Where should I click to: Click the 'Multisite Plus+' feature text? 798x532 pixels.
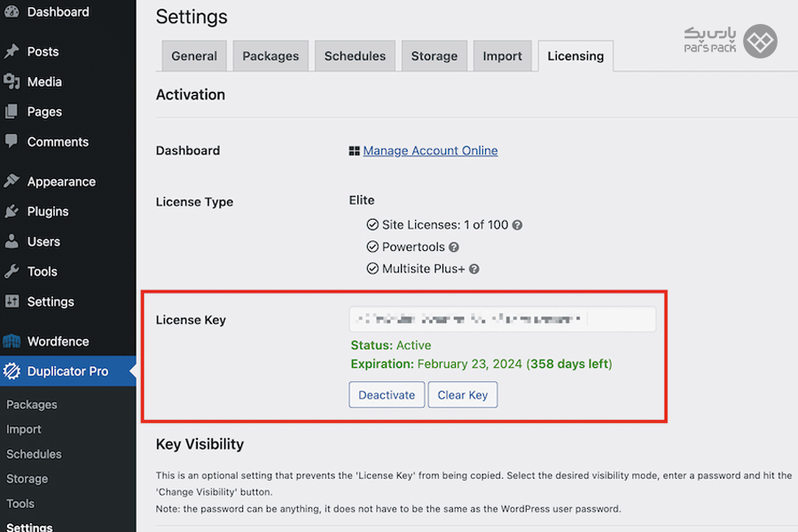point(424,269)
